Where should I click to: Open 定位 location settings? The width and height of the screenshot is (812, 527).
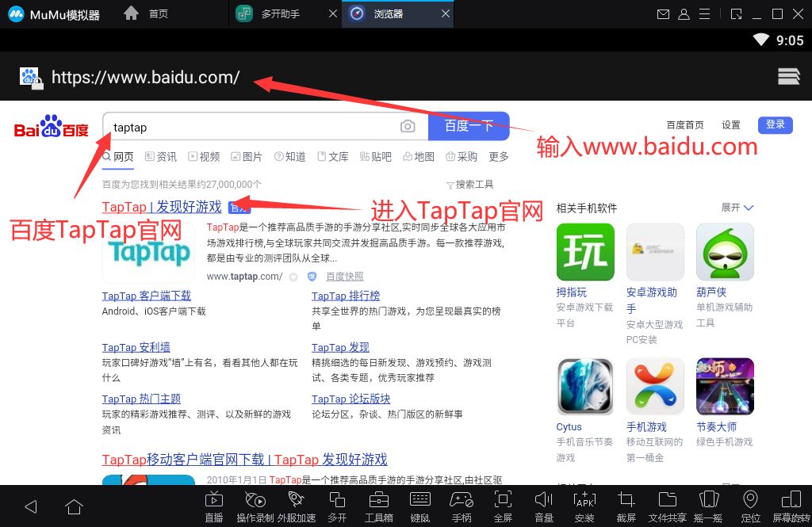coord(750,506)
